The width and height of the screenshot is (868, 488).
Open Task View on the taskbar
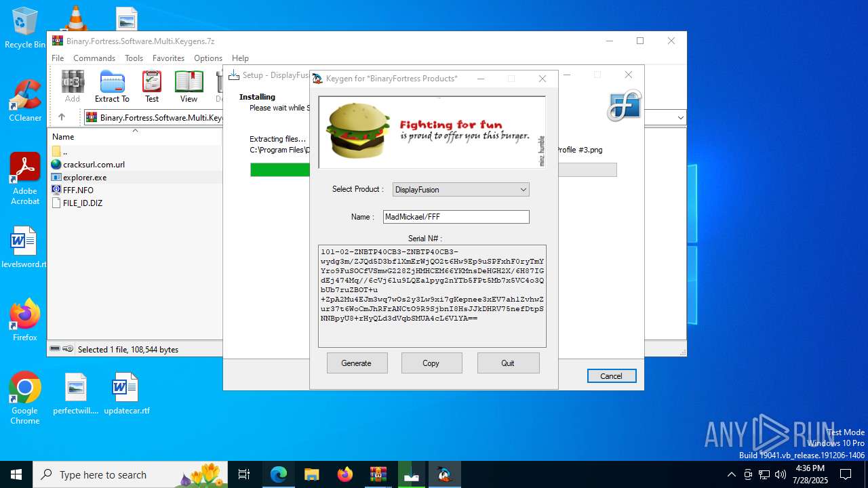tap(244, 474)
